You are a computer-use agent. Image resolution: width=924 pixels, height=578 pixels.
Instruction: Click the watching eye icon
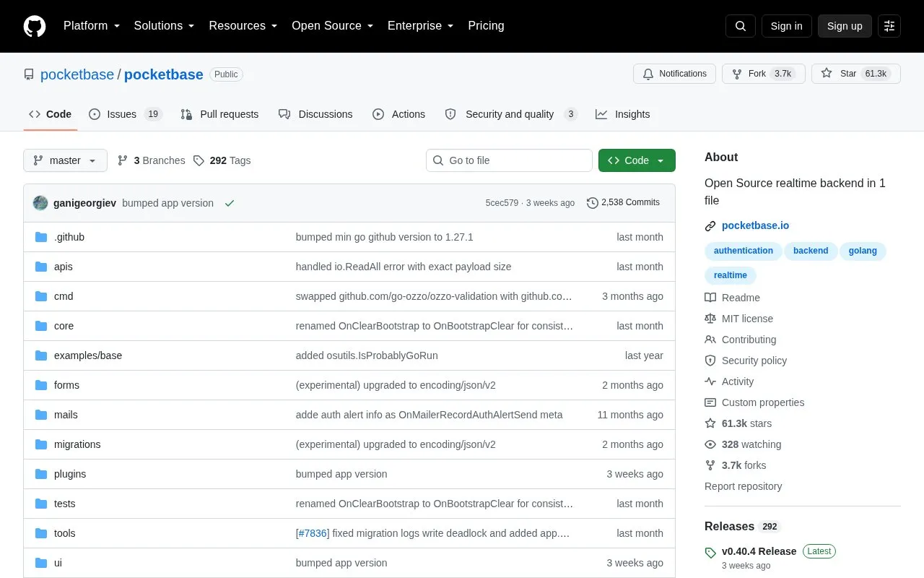710,444
